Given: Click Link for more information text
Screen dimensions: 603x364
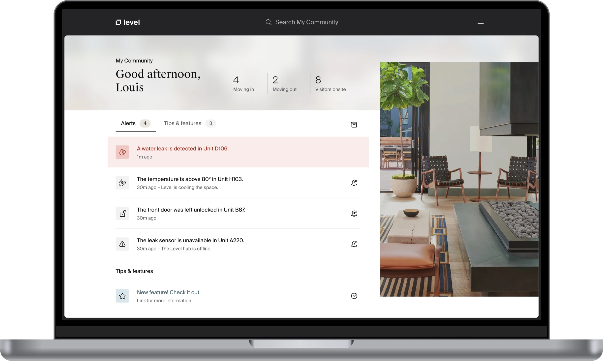Looking at the screenshot, I should click(164, 301).
